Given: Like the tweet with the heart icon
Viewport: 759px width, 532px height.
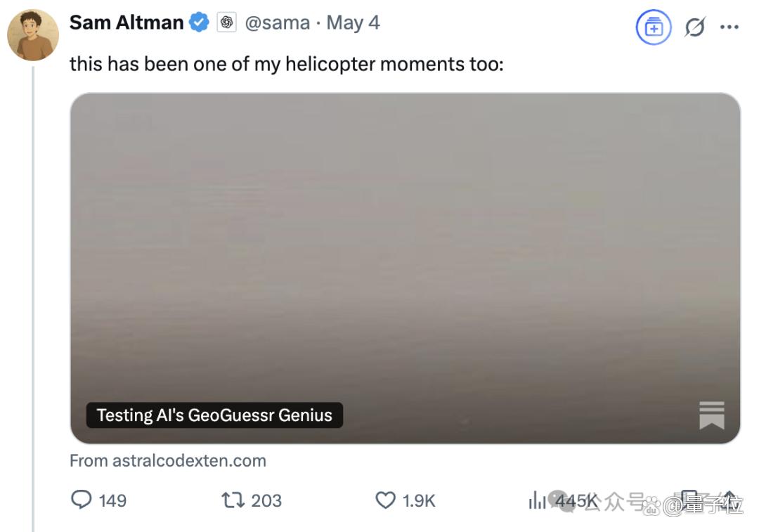Looking at the screenshot, I should click(385, 500).
